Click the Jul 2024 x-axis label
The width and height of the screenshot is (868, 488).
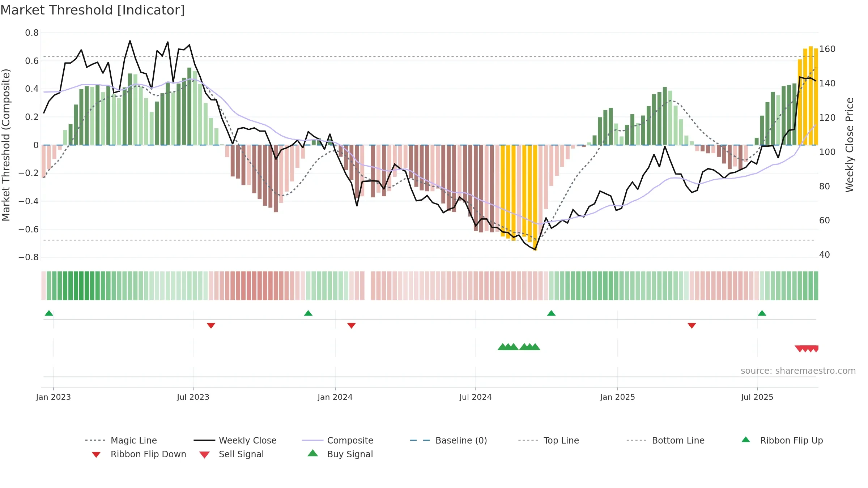pyautogui.click(x=476, y=397)
